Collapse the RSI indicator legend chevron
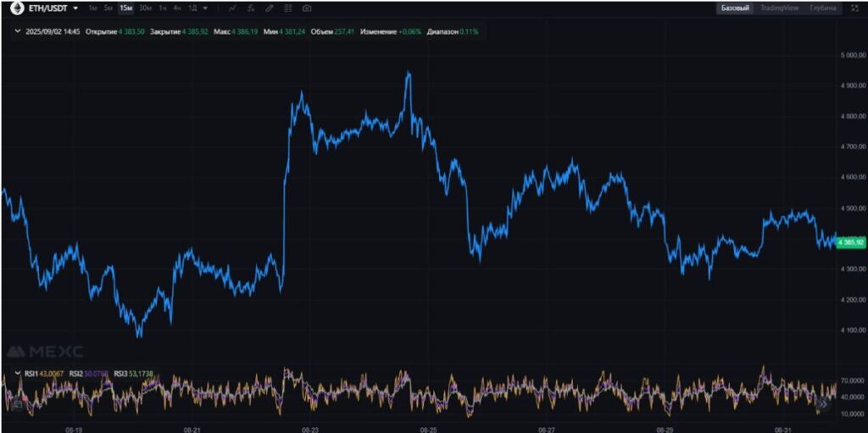 (18, 374)
